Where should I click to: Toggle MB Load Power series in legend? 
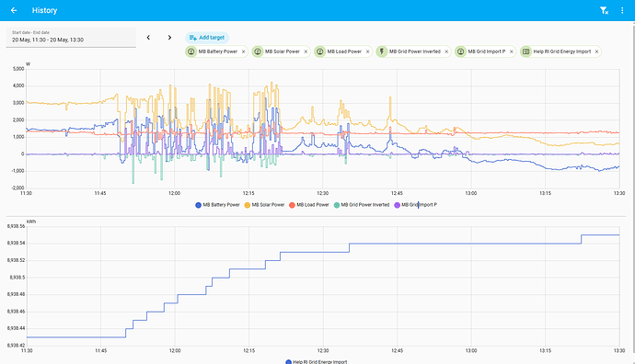[x=309, y=205]
